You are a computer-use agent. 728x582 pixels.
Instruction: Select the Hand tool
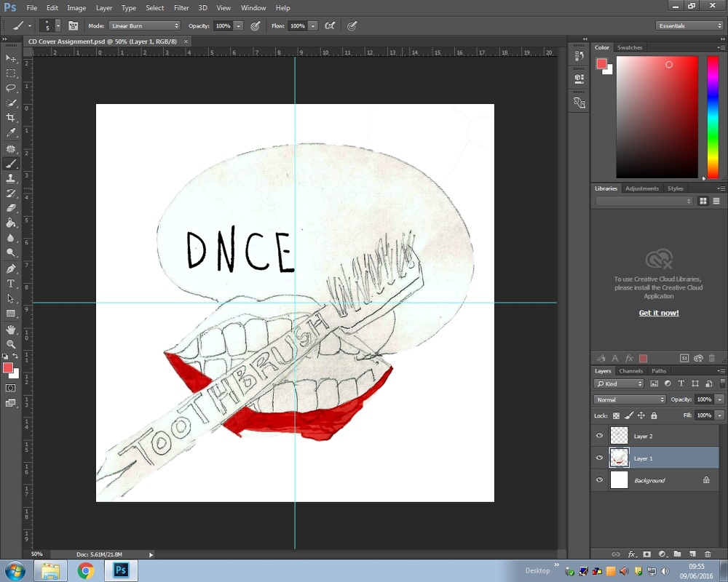(x=11, y=330)
